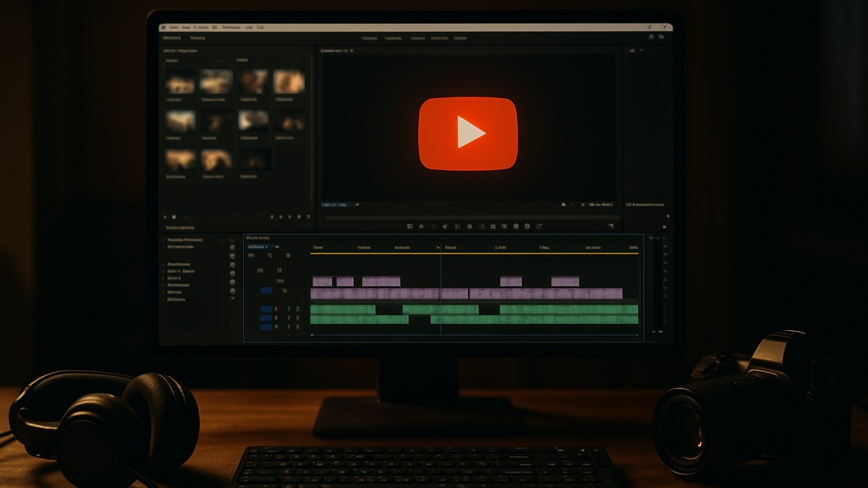
Task: Click the red YouTube play button in the preview
Action: coord(468,133)
